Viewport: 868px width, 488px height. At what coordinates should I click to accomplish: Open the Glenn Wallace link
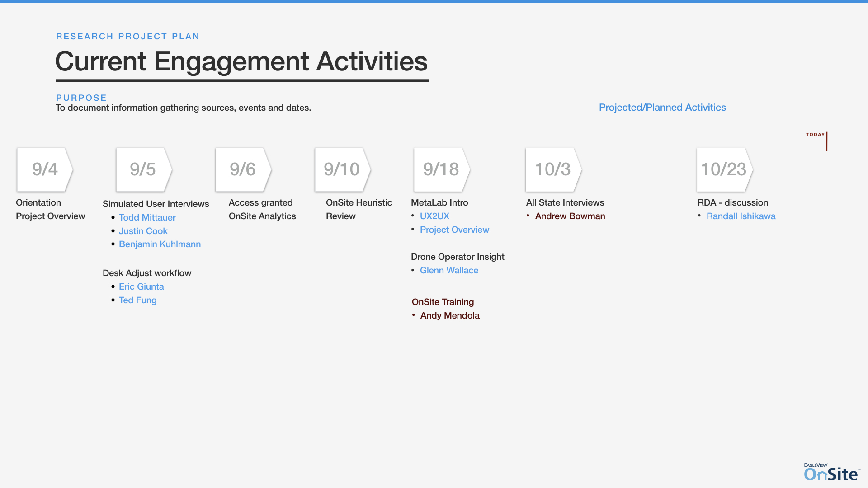[x=449, y=270]
